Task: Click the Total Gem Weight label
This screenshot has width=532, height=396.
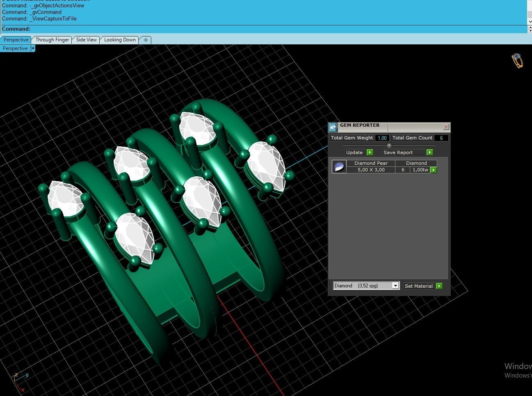Action: pos(352,138)
